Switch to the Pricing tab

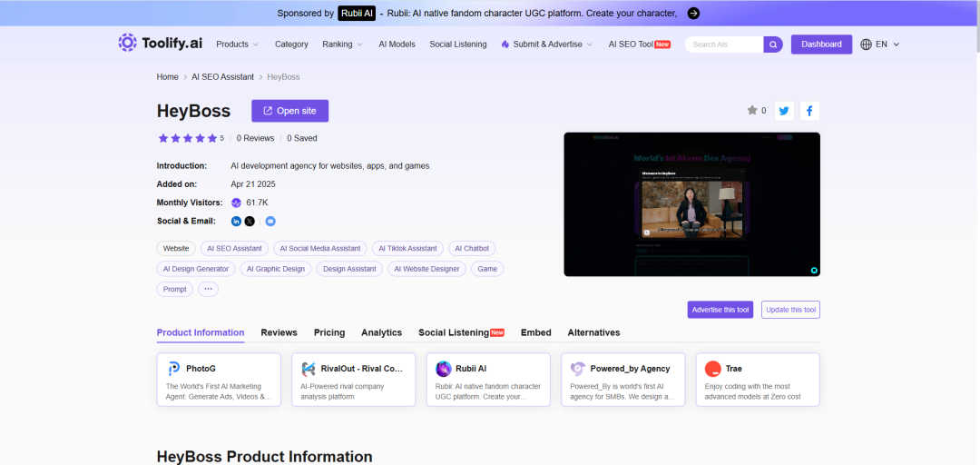tap(329, 332)
